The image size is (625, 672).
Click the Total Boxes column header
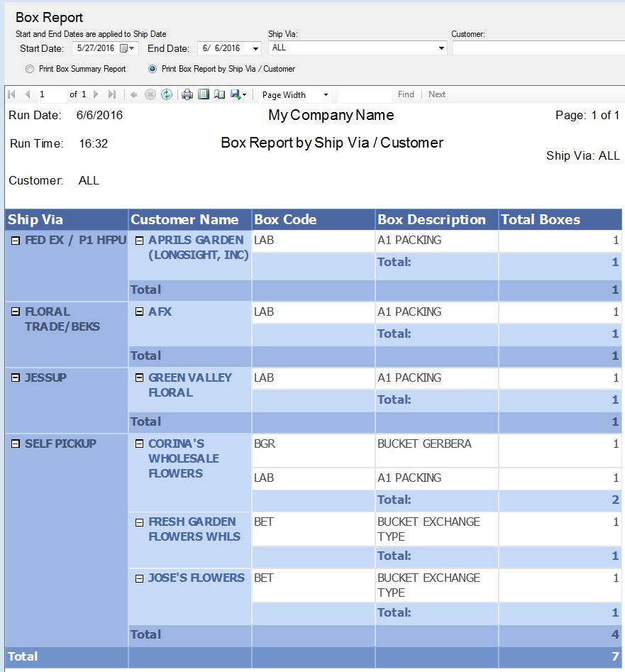560,220
